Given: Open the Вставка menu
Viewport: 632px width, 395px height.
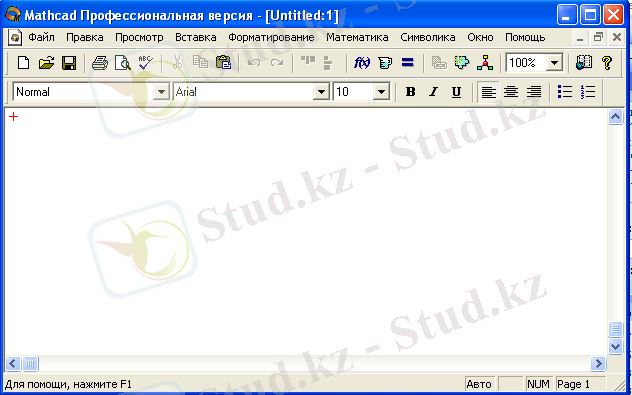Looking at the screenshot, I should pyautogui.click(x=195, y=37).
